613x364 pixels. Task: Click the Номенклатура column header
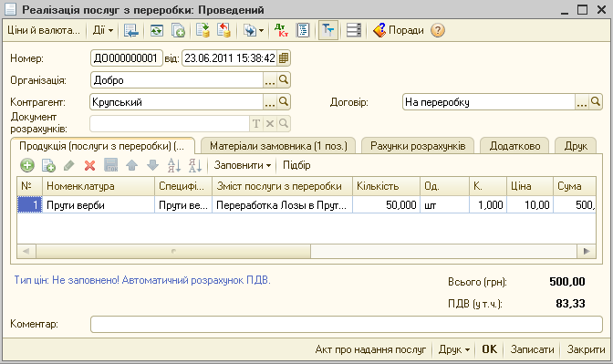pyautogui.click(x=99, y=186)
